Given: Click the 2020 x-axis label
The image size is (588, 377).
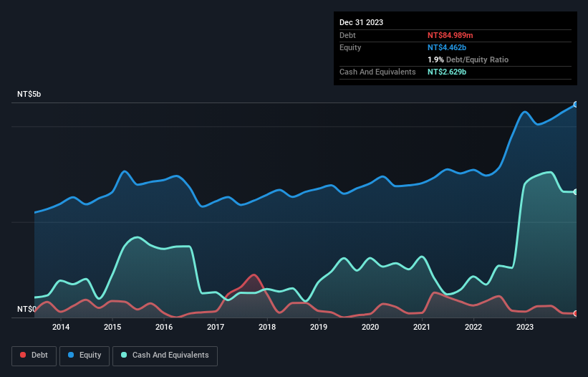Looking at the screenshot, I should [370, 327].
